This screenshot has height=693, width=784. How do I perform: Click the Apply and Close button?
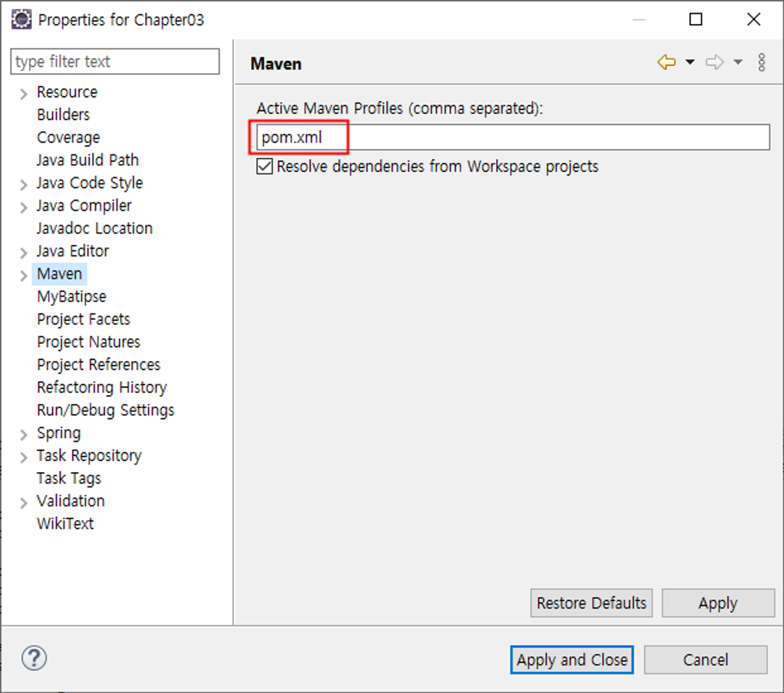pyautogui.click(x=572, y=660)
